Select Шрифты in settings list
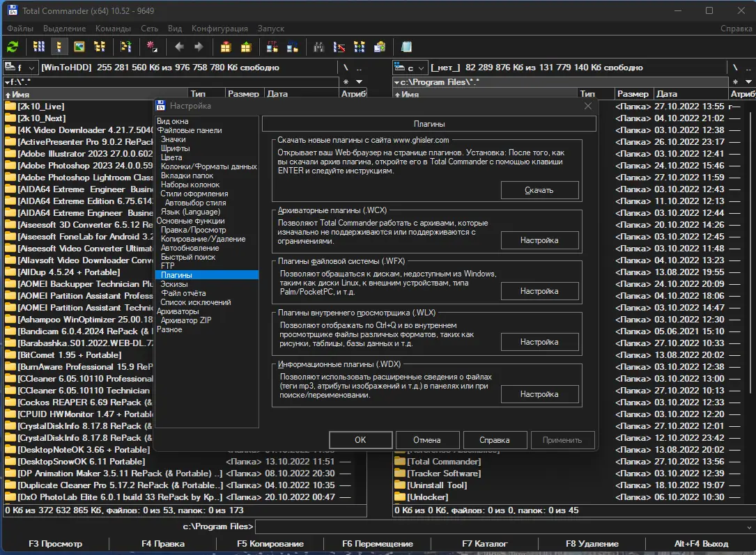 175,148
